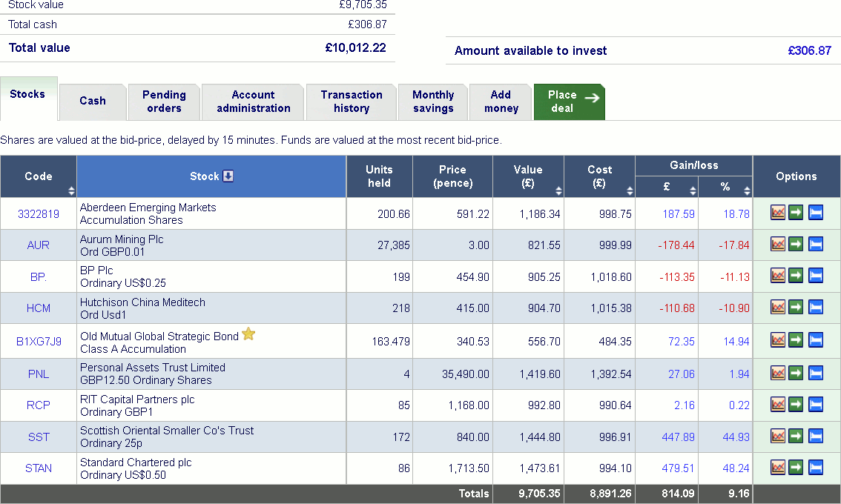841x504 pixels.
Task: Show the chart icon for Scottish Oriental Smaller Co's Trust
Action: pyautogui.click(x=778, y=436)
